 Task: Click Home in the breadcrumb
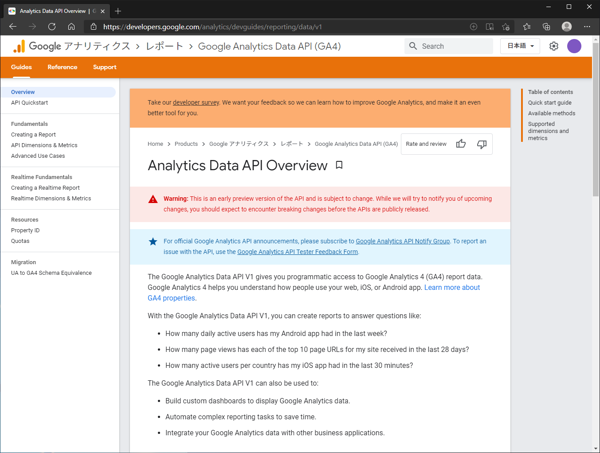click(x=155, y=144)
